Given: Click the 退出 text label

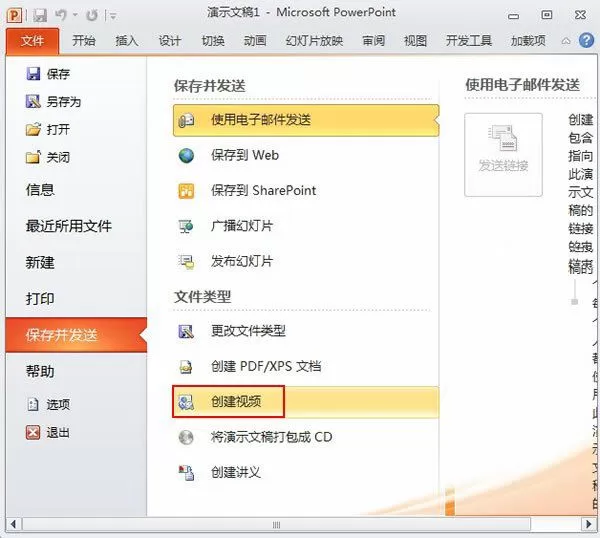Looking at the screenshot, I should [58, 432].
